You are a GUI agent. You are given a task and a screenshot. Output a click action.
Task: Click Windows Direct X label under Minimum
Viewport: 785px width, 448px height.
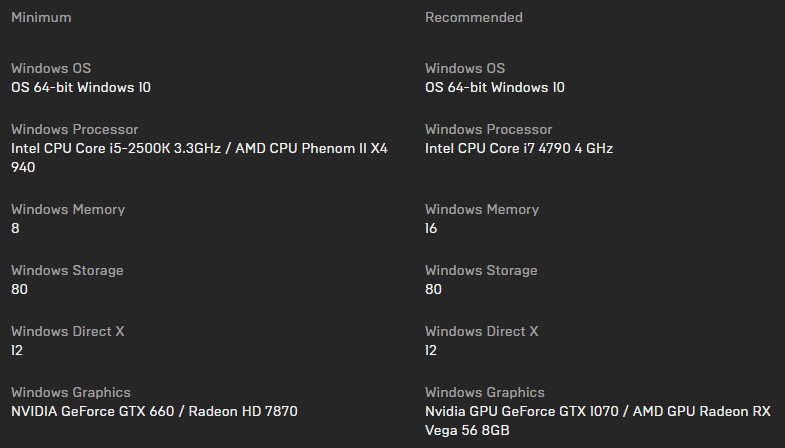click(68, 331)
